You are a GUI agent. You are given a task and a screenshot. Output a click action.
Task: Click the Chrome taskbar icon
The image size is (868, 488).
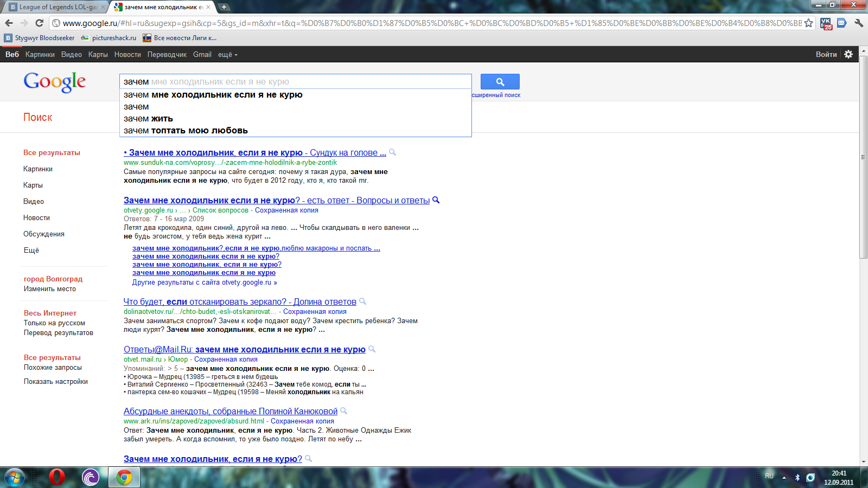click(124, 477)
